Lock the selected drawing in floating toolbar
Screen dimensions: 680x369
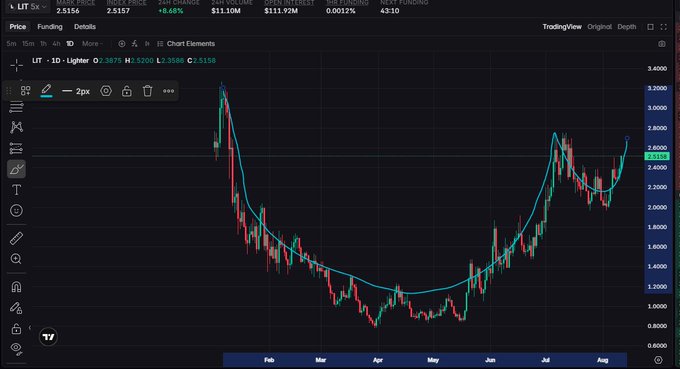click(x=127, y=91)
